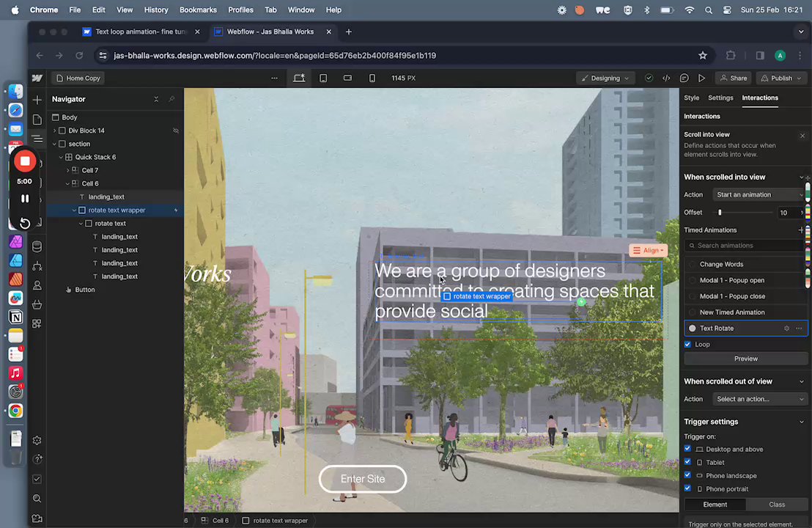Stop the screen recording
812x528 pixels.
coord(25,161)
